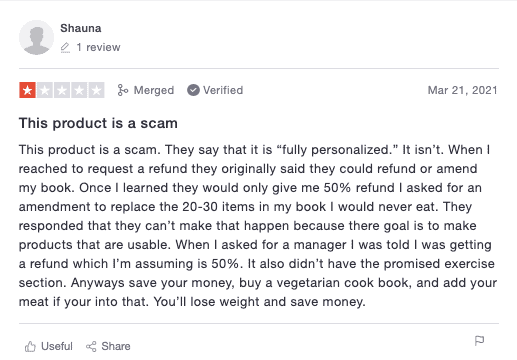Open the Merged label info

tap(154, 90)
